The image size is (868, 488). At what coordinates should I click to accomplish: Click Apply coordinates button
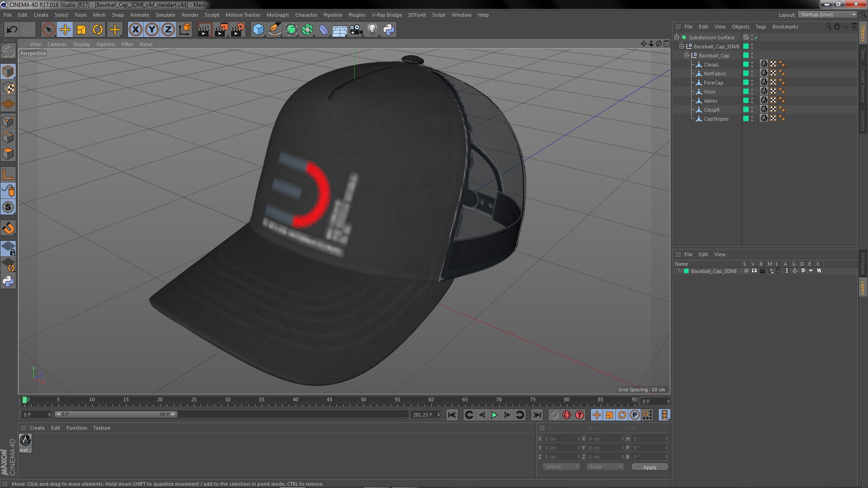coord(650,467)
